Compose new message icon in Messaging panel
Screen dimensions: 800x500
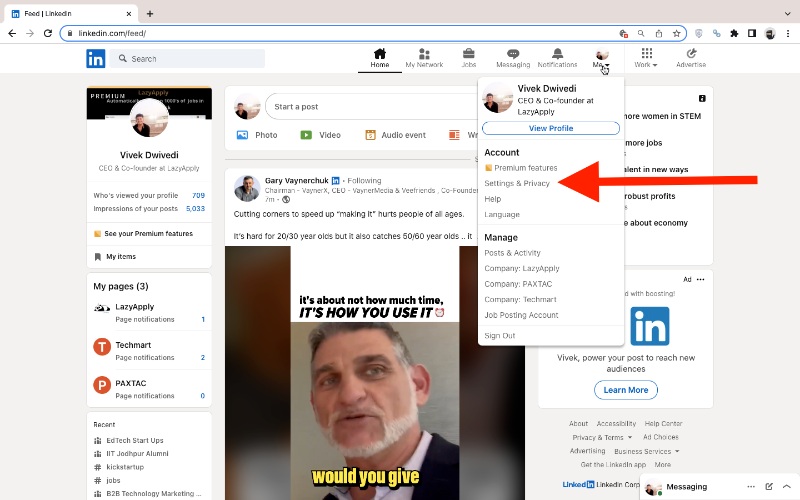[x=769, y=487]
